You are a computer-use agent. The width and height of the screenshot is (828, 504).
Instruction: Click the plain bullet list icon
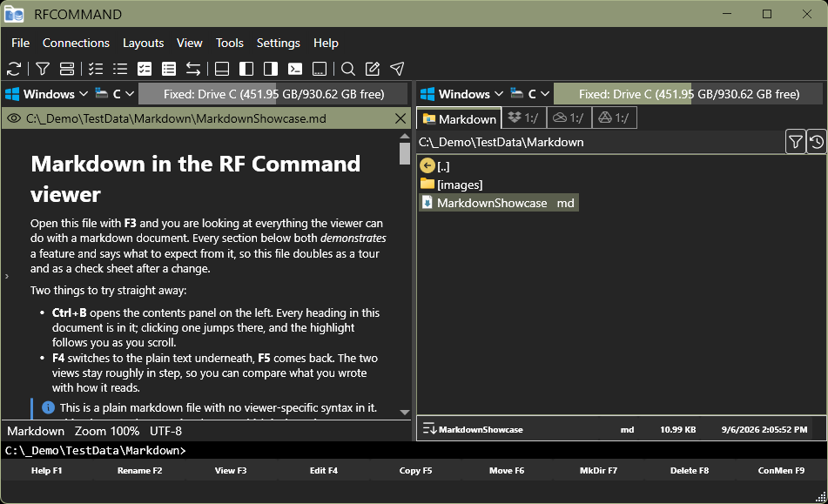point(120,69)
